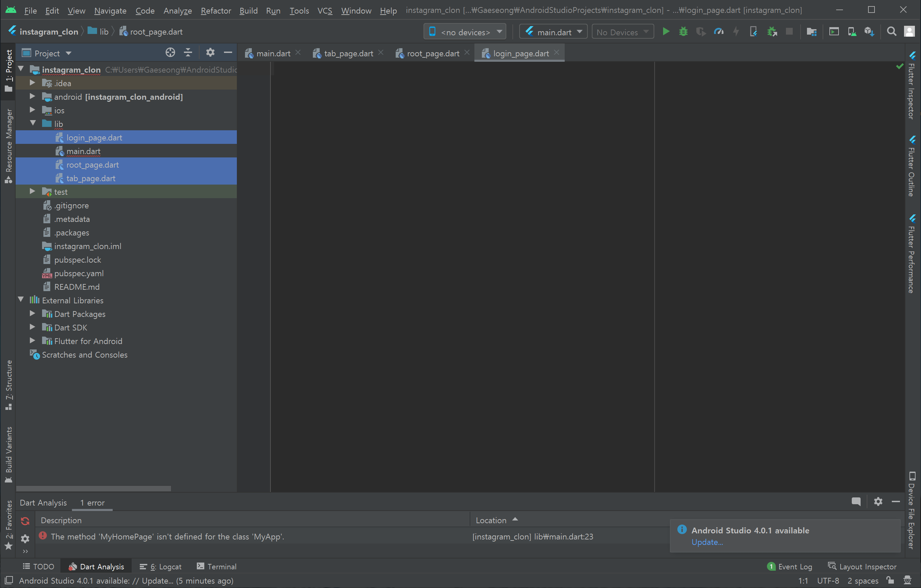
Task: Locate current file with crosshair icon
Action: coord(170,53)
